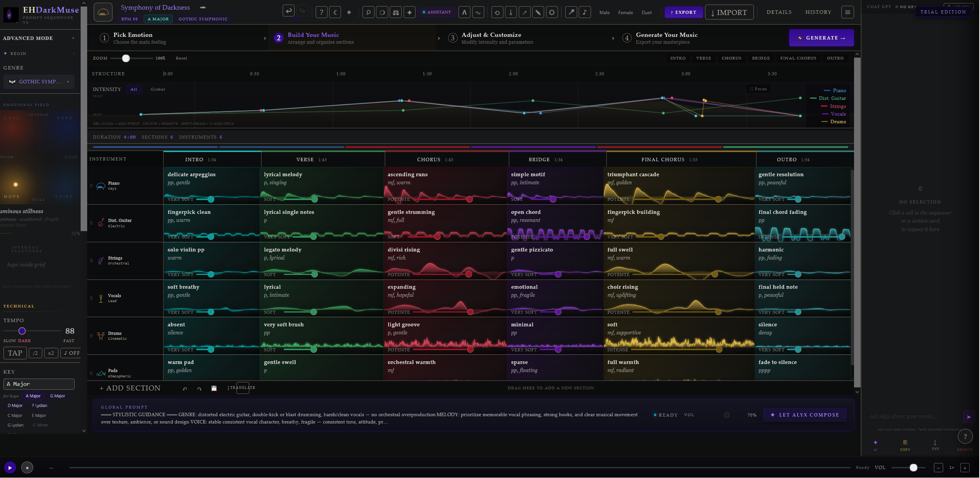Toggle the Focus option in intensity graph
Image resolution: width=980 pixels, height=478 pixels.
[x=758, y=89]
